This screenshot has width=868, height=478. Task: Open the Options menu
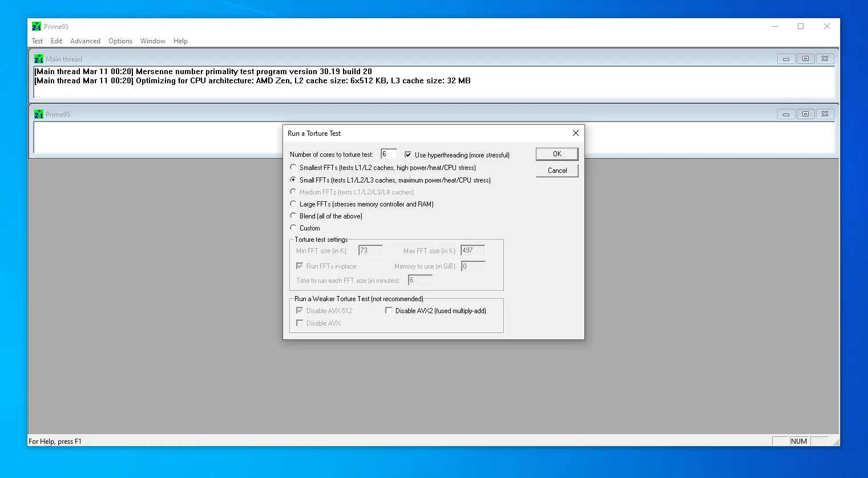click(x=120, y=41)
